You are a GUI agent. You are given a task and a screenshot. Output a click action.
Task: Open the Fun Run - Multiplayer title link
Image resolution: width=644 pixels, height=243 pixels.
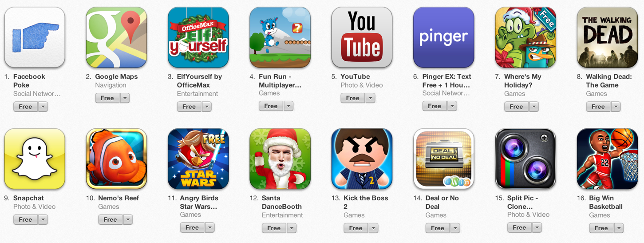click(280, 81)
